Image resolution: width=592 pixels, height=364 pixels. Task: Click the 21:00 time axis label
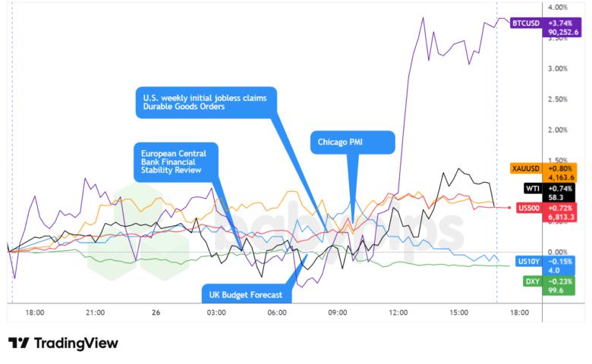click(96, 312)
